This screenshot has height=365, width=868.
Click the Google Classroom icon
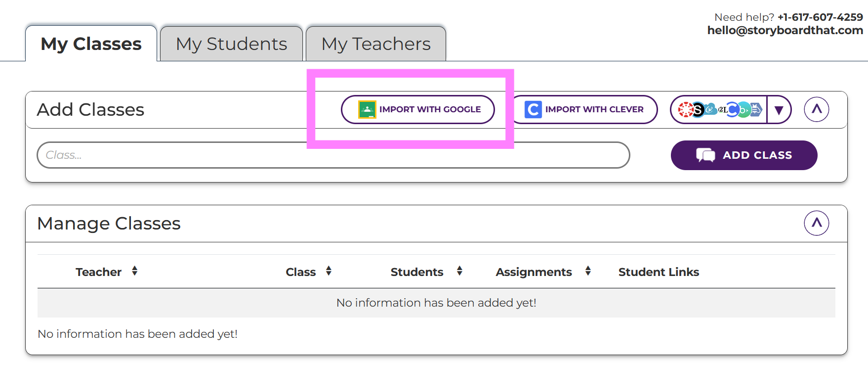click(x=367, y=109)
